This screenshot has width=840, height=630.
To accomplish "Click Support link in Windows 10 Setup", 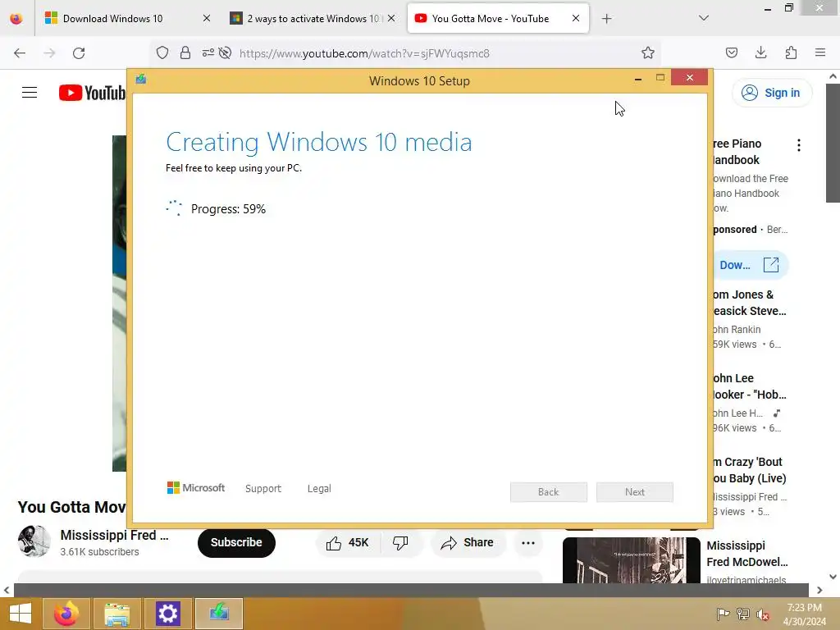I will tap(263, 489).
